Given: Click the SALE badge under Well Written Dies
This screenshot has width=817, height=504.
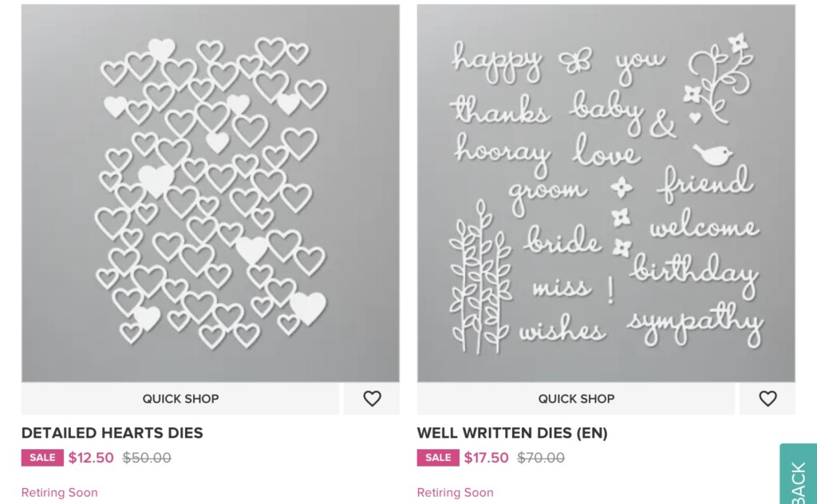Looking at the screenshot, I should pyautogui.click(x=438, y=458).
